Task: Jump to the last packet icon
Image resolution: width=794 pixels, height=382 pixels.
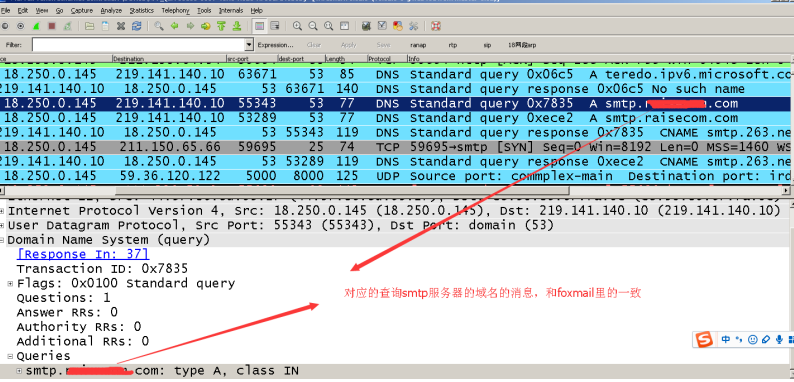Action: [x=236, y=26]
